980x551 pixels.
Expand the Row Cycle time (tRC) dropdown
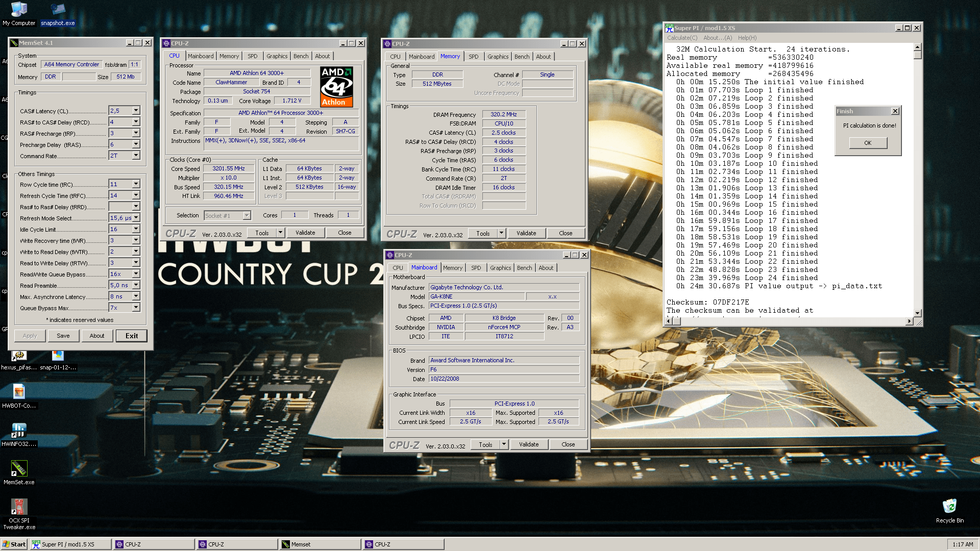point(136,184)
